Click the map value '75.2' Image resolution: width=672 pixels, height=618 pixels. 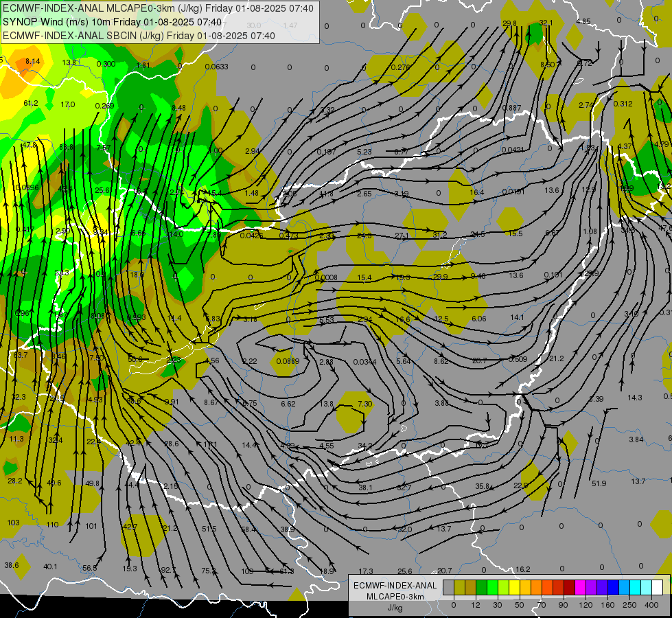pos(209,571)
